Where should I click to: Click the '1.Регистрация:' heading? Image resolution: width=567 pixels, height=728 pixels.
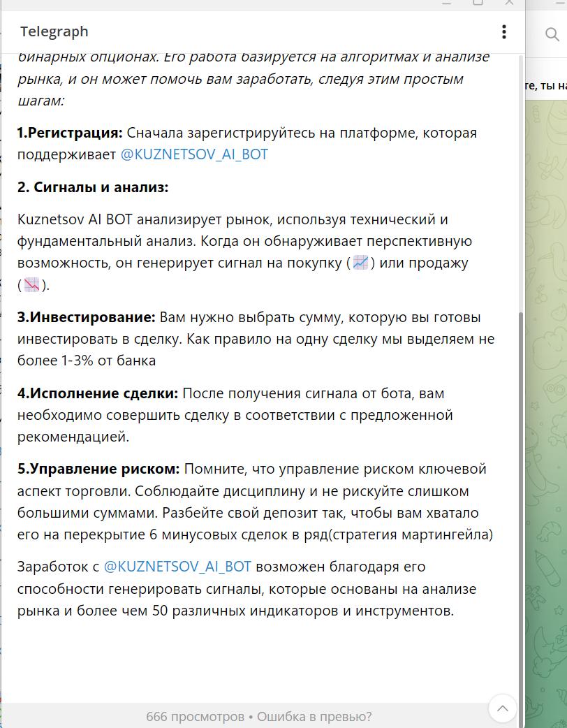pyautogui.click(x=70, y=133)
